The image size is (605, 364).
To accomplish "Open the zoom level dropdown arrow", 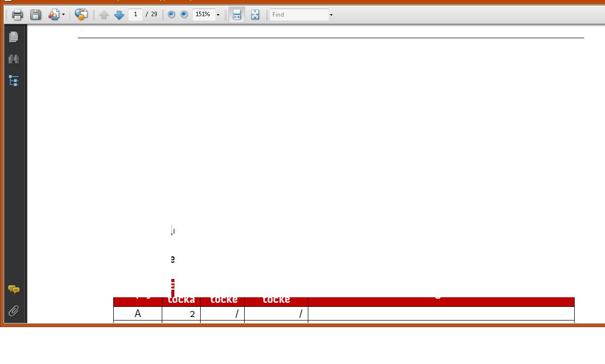I will coord(218,15).
